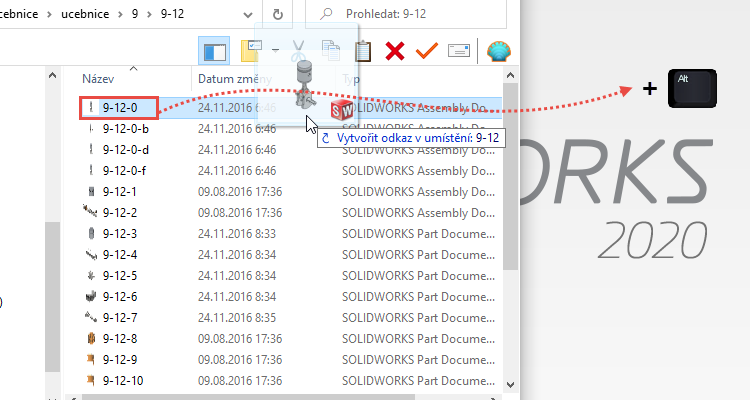
Task: Click the part icon of file 9-12-8
Action: point(91,339)
